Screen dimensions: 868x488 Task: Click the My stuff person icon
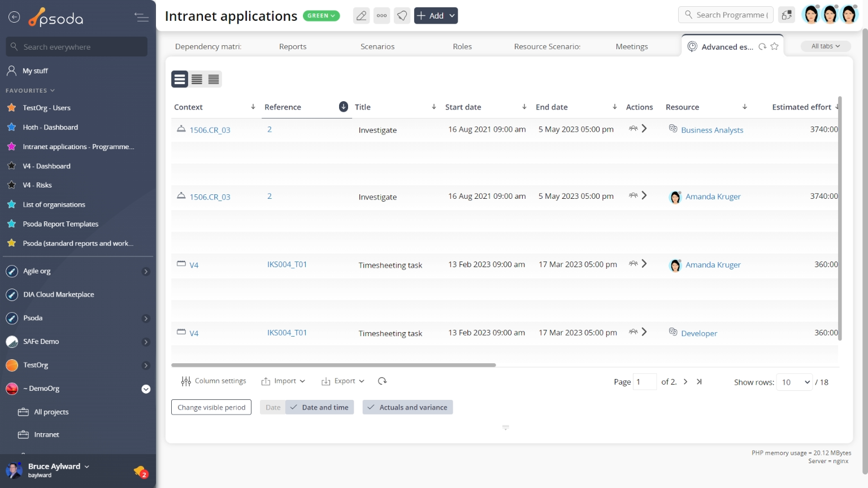point(11,71)
